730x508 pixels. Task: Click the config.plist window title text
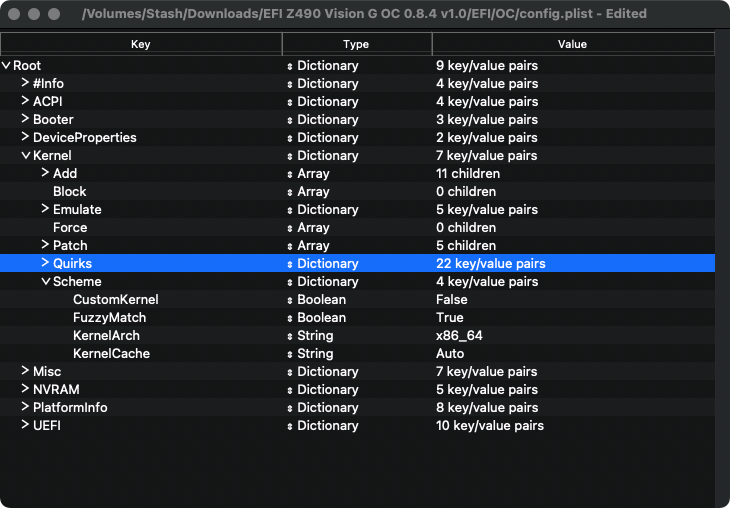[x=364, y=14]
